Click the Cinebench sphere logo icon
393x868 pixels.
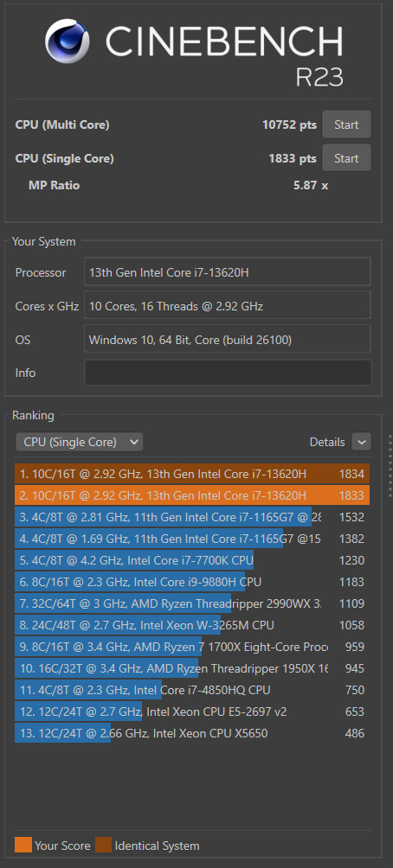[67, 41]
